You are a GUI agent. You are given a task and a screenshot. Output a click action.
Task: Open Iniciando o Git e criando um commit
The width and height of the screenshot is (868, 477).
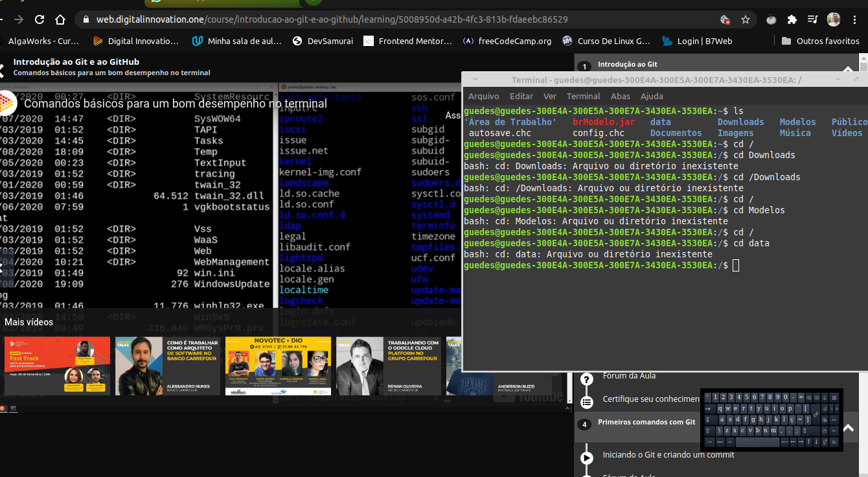[668, 455]
